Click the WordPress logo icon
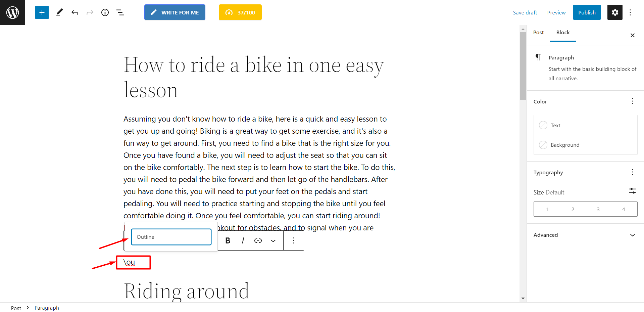 coord(12,12)
